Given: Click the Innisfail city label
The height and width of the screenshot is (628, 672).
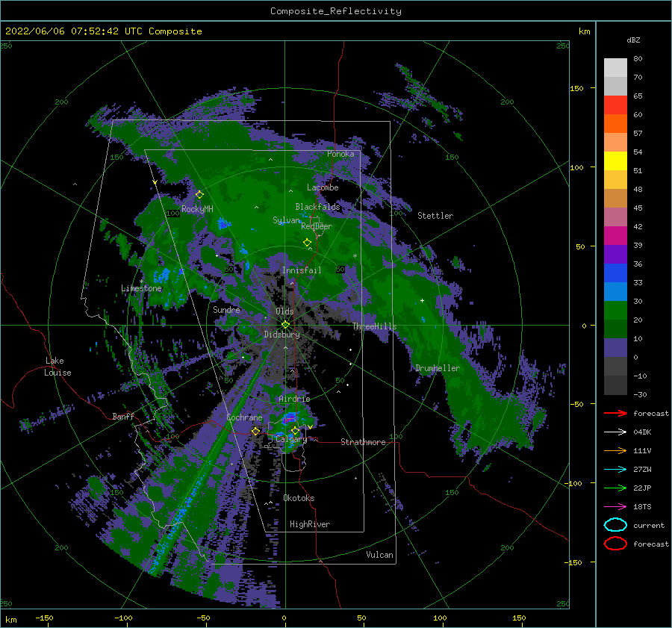Looking at the screenshot, I should [x=302, y=270].
